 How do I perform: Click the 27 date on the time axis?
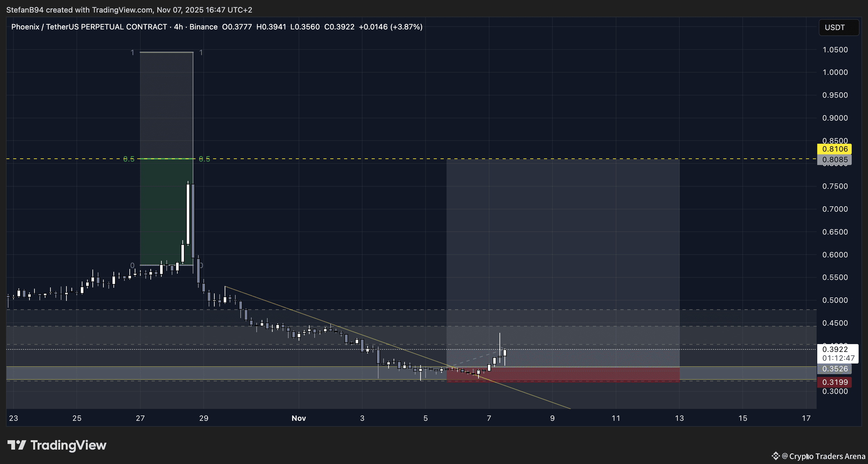click(140, 418)
